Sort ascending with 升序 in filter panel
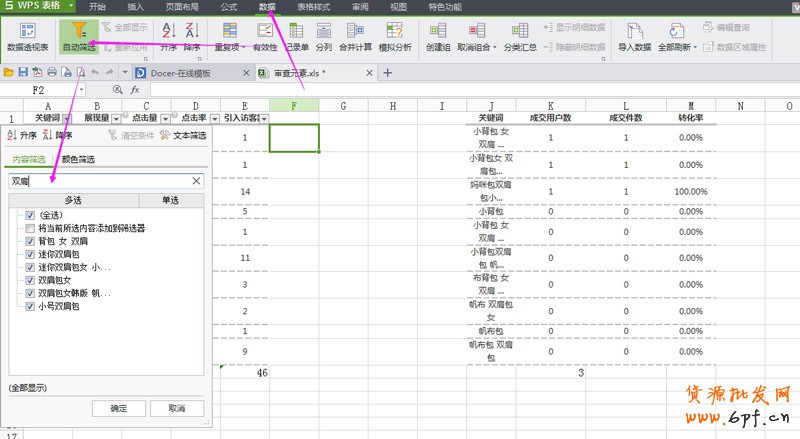The height and width of the screenshot is (439, 800). click(x=22, y=135)
